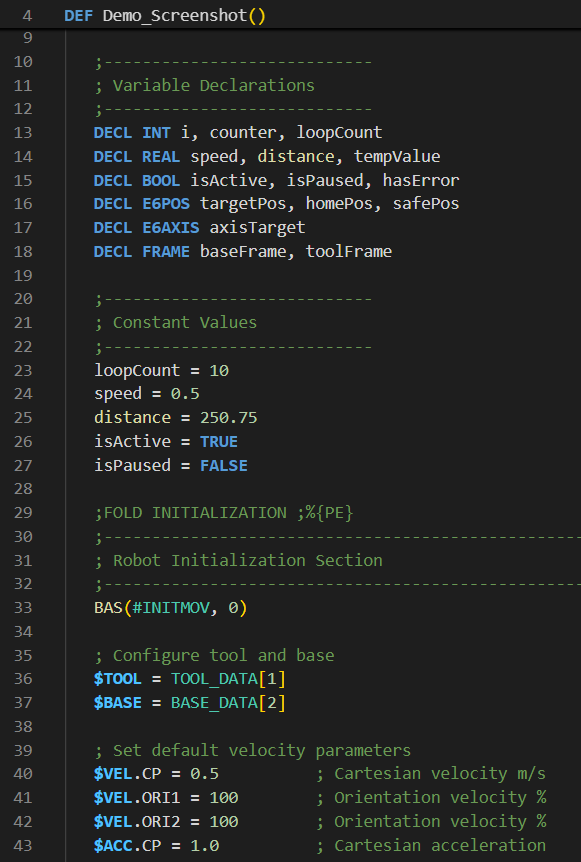Click the comment '; Constant Values'

click(x=175, y=322)
